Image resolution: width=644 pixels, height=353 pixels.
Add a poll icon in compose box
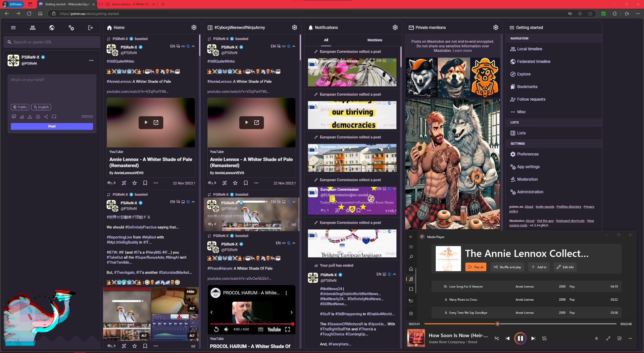(22, 117)
